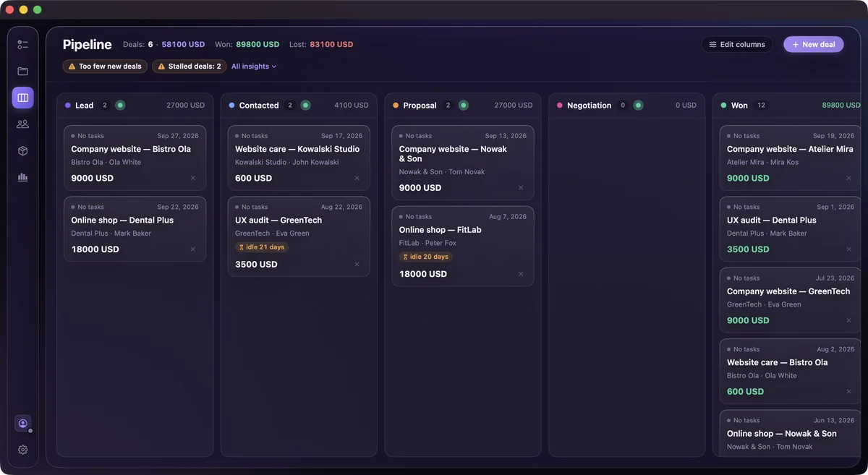Click the Negotiation column total 0 USD
This screenshot has width=868, height=475.
pyautogui.click(x=686, y=106)
